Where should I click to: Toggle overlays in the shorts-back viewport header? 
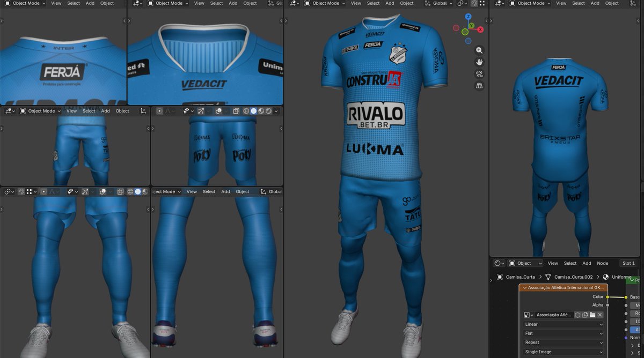coord(218,111)
